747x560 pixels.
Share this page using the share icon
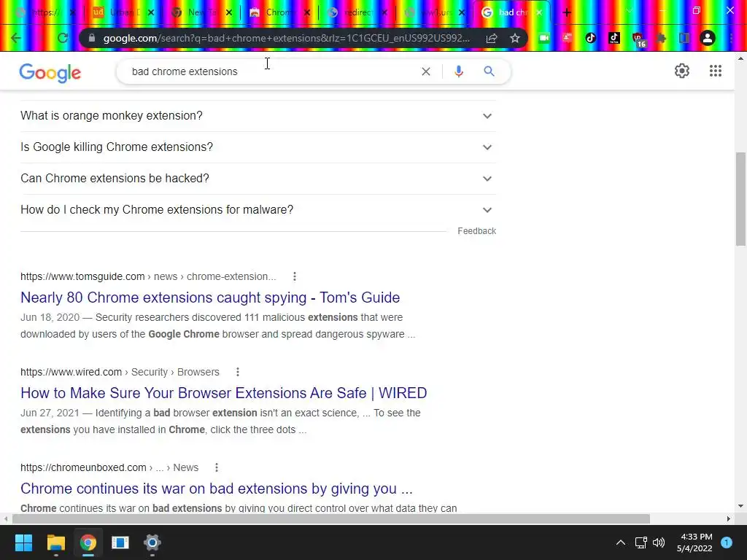coord(492,38)
